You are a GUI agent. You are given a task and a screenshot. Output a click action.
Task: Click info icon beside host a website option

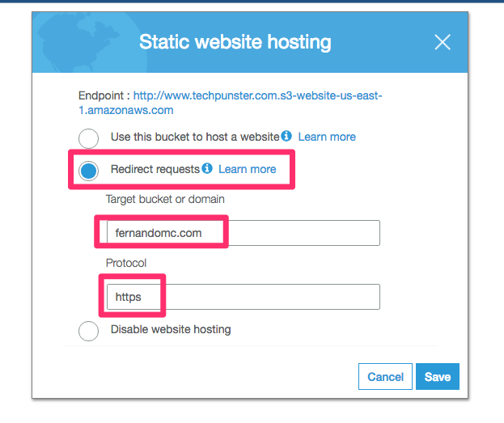[286, 136]
